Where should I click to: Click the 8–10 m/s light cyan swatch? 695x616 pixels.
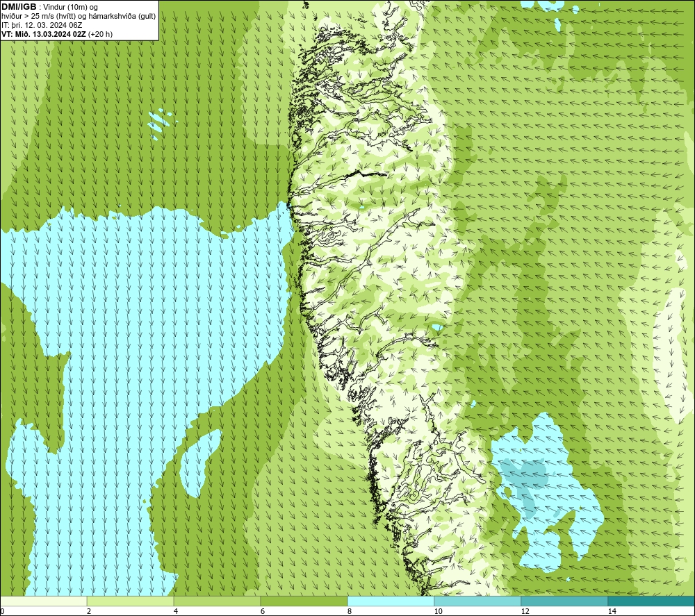(x=391, y=601)
